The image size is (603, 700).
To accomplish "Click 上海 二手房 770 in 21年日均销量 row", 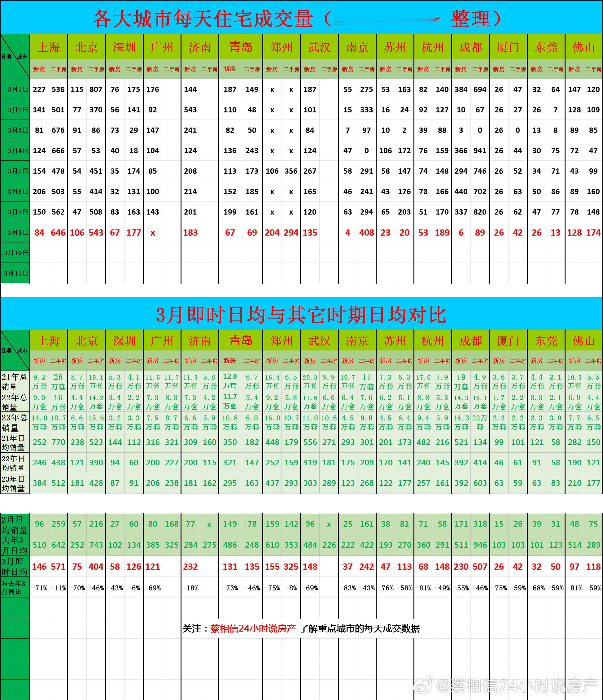I will click(58, 442).
